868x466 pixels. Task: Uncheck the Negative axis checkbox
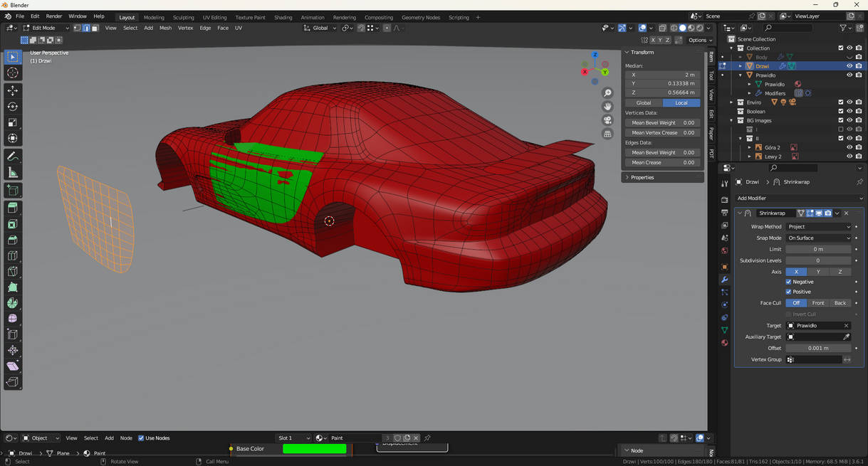[788, 282]
